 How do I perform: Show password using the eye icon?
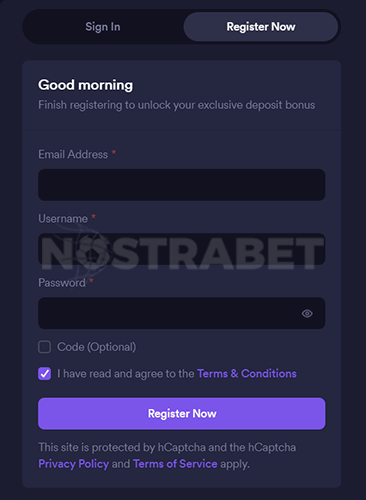307,313
